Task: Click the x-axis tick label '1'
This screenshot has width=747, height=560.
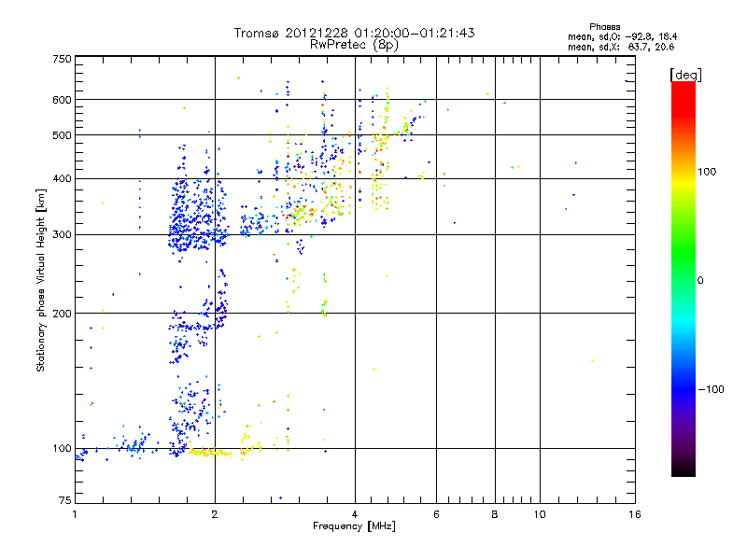Action: coord(75,514)
